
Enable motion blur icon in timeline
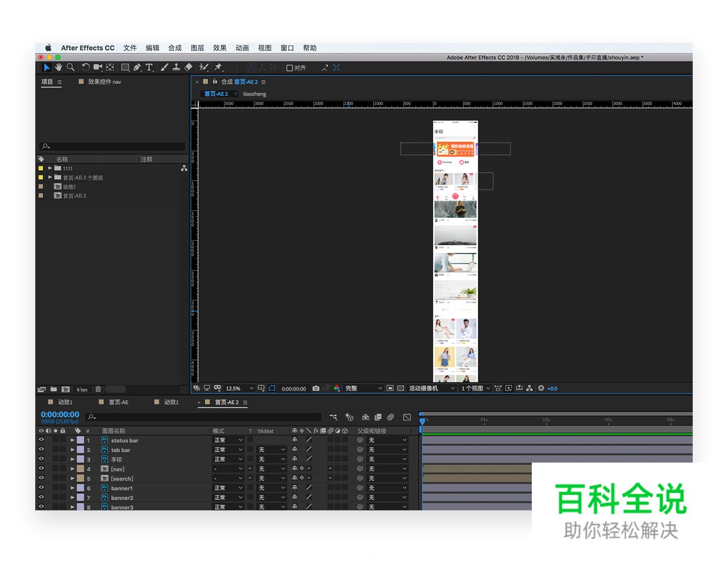(x=391, y=417)
